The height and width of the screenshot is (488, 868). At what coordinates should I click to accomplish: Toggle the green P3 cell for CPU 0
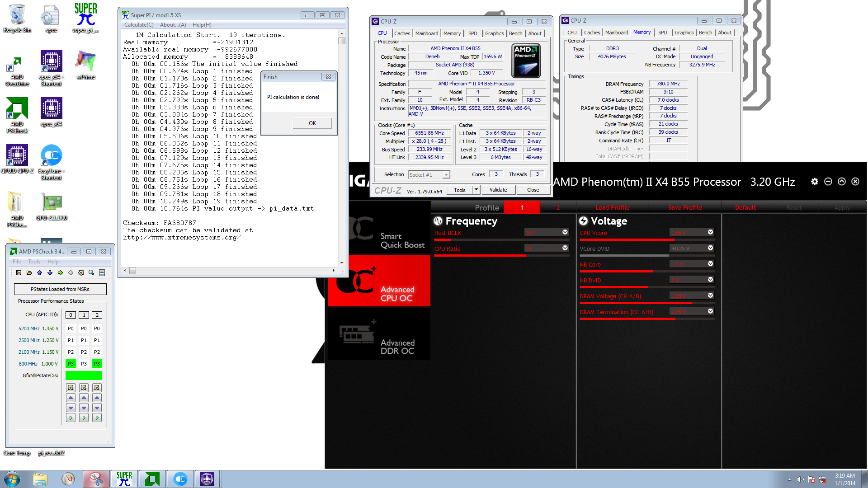[x=71, y=364]
